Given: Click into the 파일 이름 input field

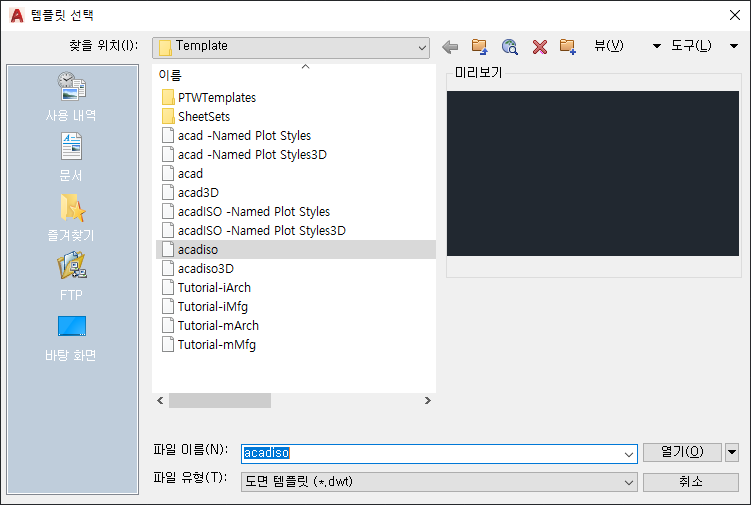Looking at the screenshot, I should tap(438, 454).
